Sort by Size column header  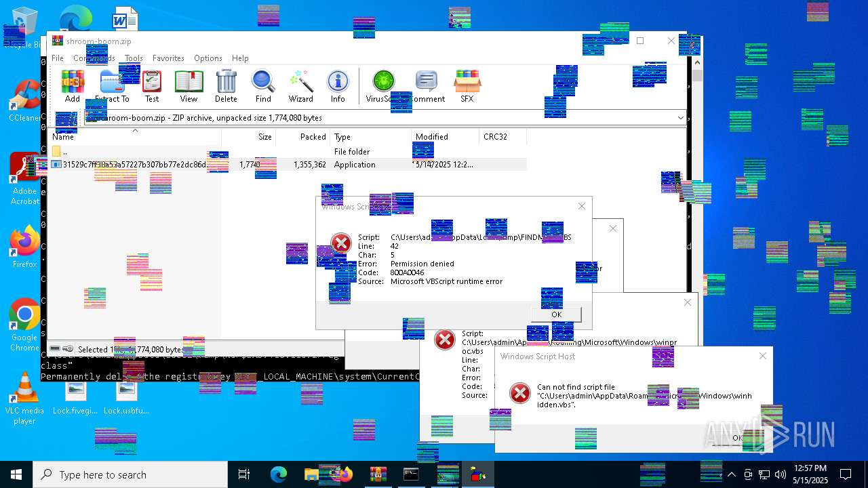click(x=248, y=136)
